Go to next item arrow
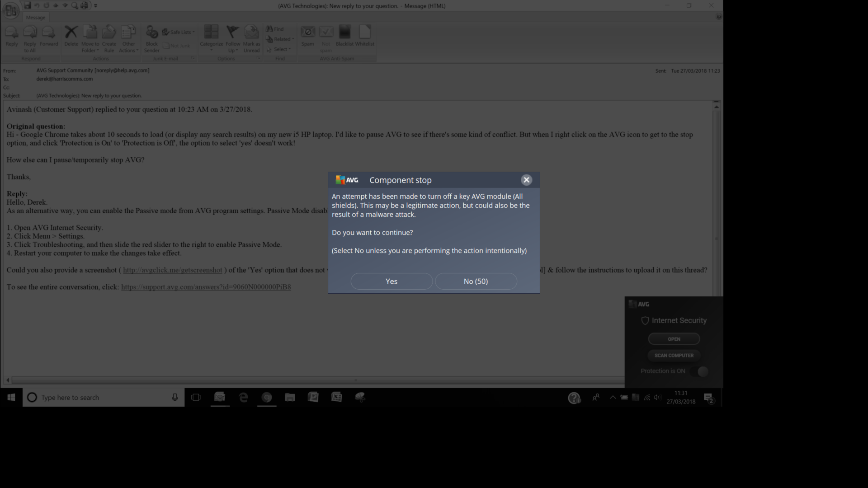Viewport: 868px width, 488px height. (65, 5)
